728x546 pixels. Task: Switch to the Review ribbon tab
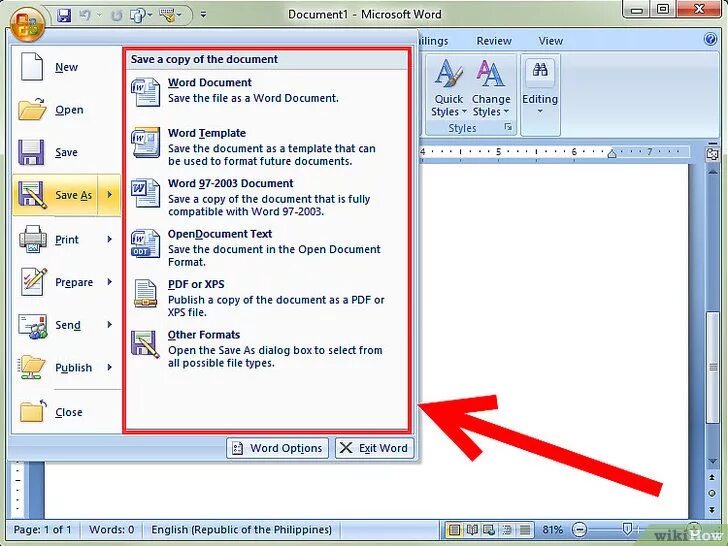tap(494, 41)
